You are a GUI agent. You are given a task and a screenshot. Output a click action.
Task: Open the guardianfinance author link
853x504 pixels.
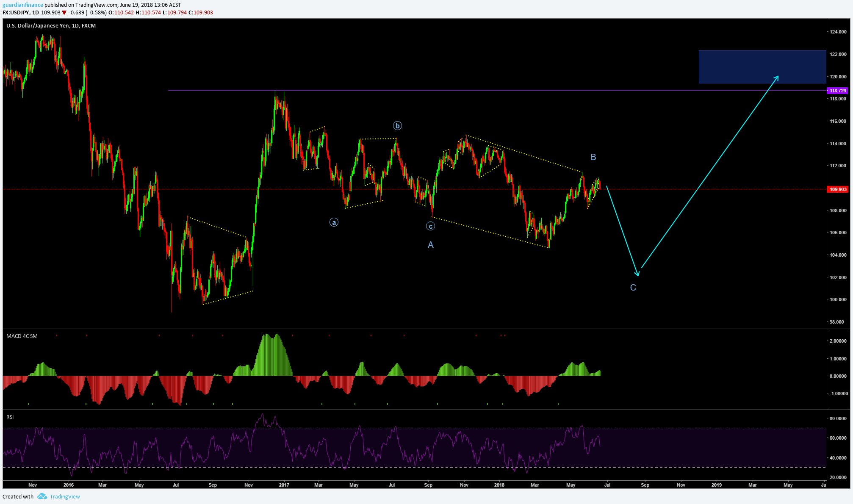23,5
